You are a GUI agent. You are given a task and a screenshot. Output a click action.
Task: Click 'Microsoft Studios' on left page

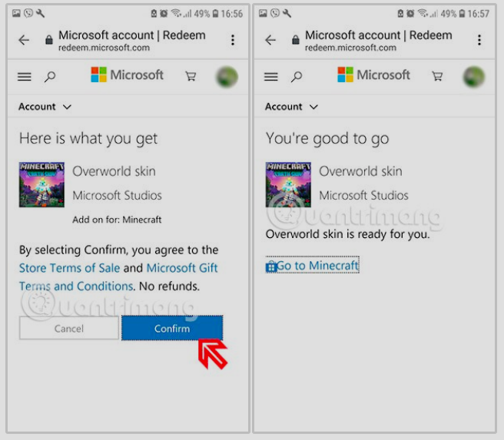coord(117,195)
